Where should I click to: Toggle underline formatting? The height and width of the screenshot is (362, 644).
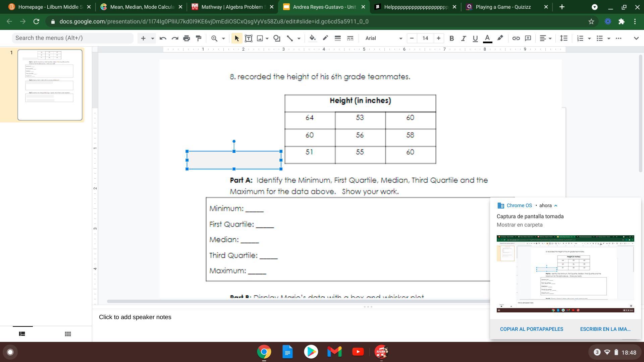click(475, 38)
